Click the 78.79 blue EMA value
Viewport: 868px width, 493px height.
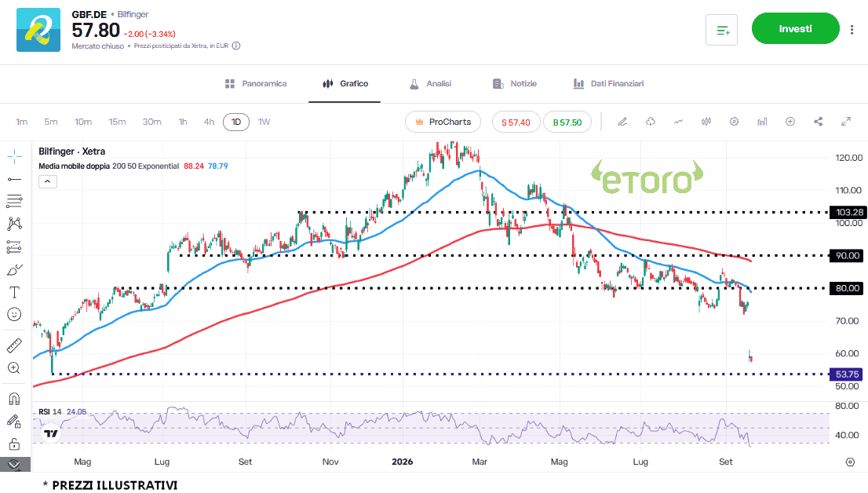[x=218, y=166]
